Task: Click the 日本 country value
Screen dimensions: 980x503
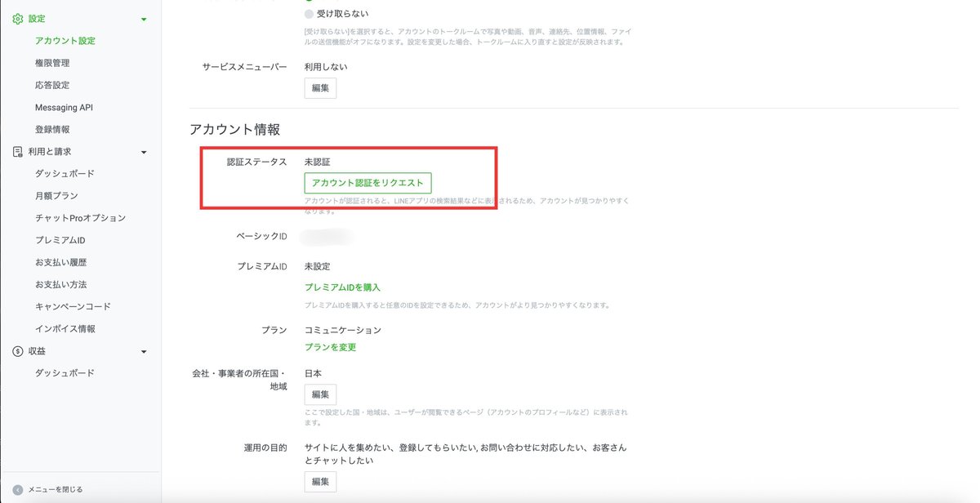Action: 313,373
